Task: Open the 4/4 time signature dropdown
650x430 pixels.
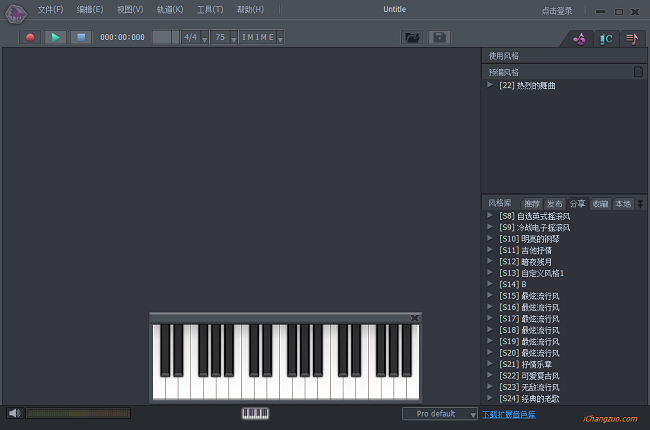Action: click(193, 37)
